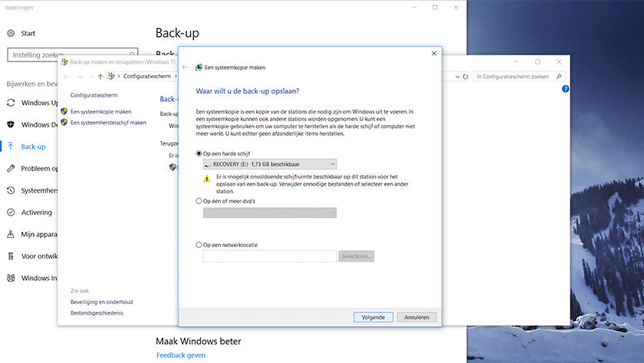
Task: Select the 'Op een harde schijf' option
Action: point(199,154)
